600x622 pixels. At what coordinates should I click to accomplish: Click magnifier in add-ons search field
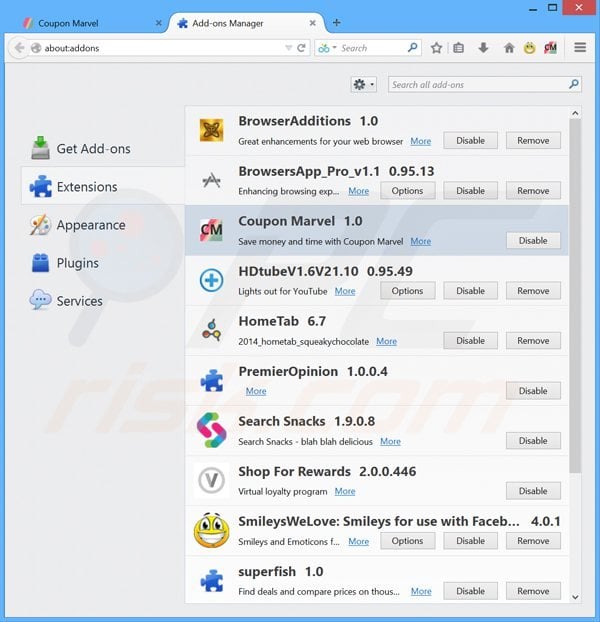[x=573, y=84]
